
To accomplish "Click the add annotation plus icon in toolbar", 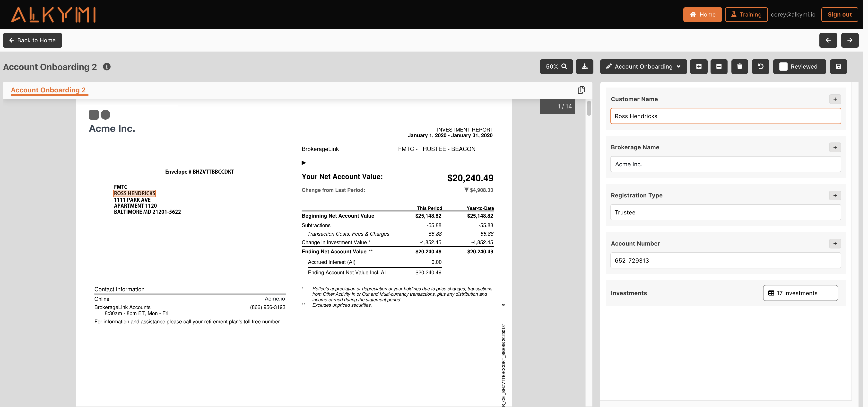I will pos(699,66).
